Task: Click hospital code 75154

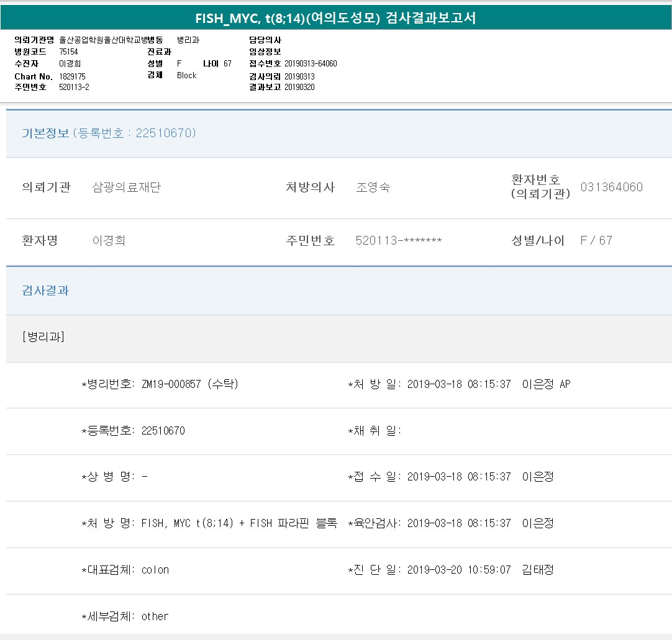Action: (x=68, y=52)
